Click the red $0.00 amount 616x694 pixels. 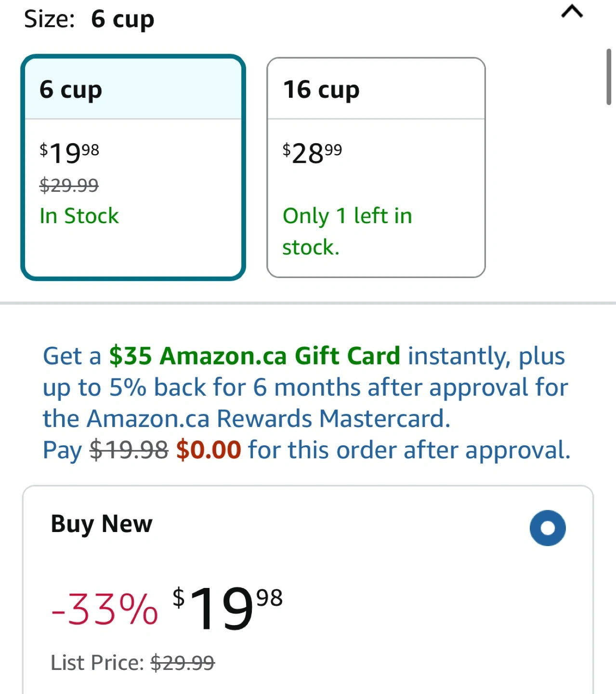pos(208,450)
